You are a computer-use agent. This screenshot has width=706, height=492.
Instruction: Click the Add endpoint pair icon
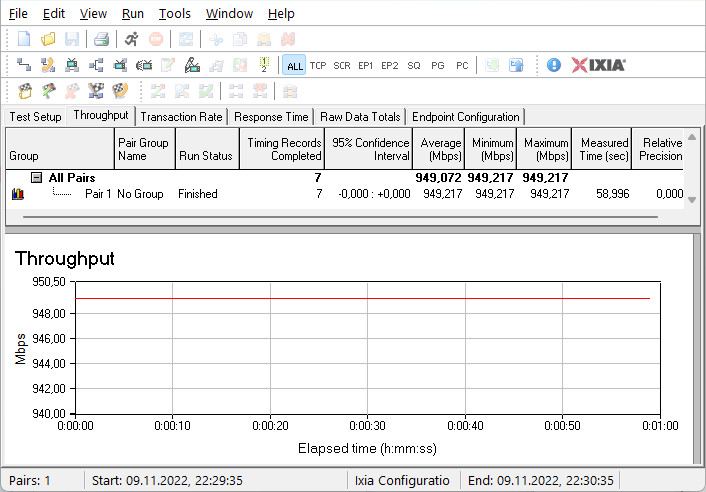tap(23, 65)
